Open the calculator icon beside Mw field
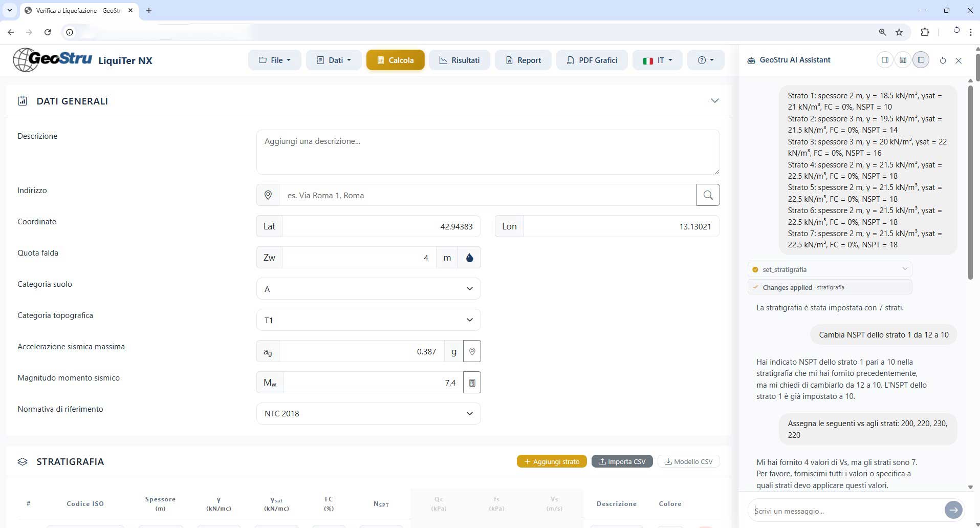Screen dimensions: 980x528 (x=472, y=383)
